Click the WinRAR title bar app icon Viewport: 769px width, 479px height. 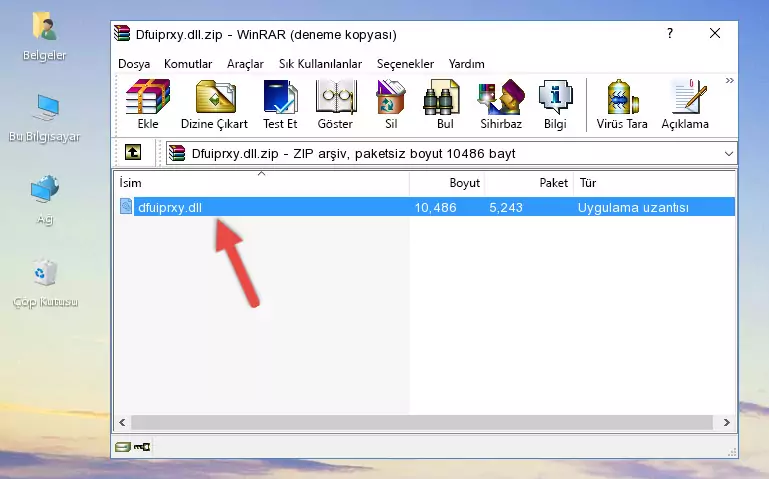point(122,34)
